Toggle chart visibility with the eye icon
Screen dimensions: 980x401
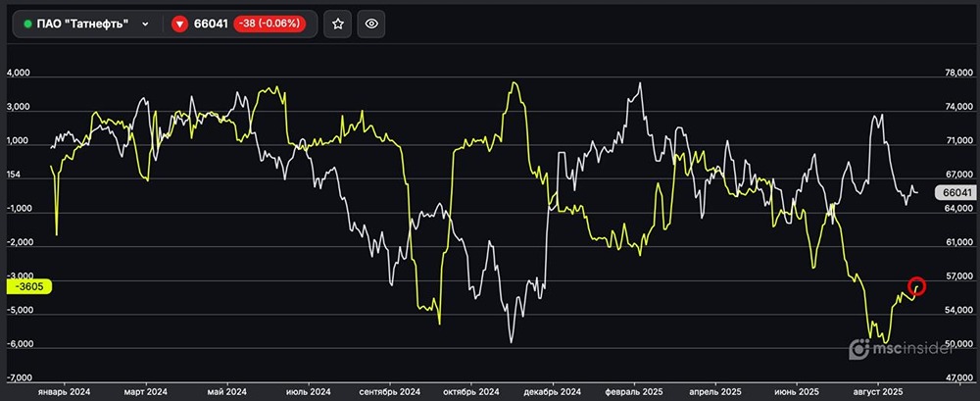[x=369, y=25]
